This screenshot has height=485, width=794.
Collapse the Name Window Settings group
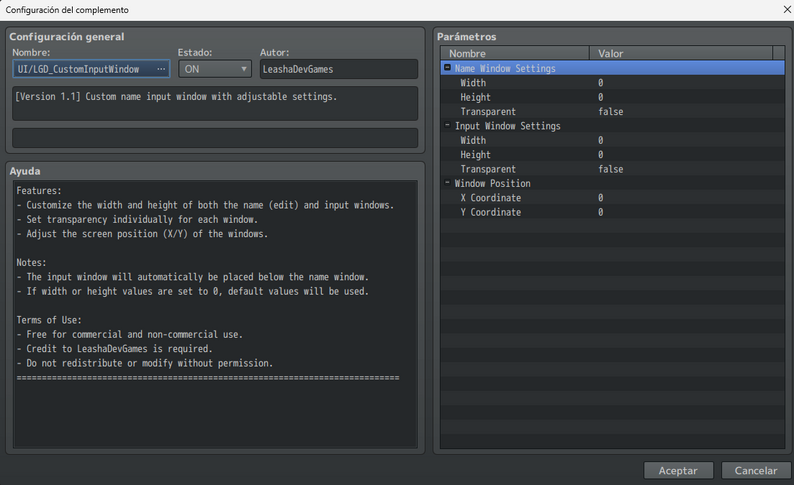click(x=448, y=68)
